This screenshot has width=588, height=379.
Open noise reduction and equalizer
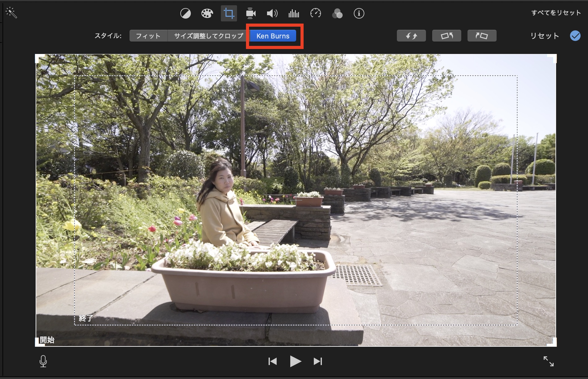click(x=294, y=13)
